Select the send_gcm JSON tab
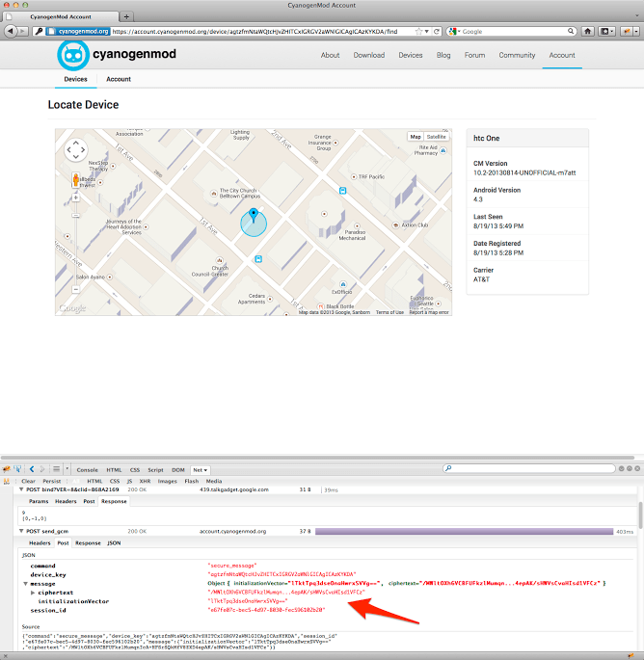The image size is (644, 660). tap(114, 543)
